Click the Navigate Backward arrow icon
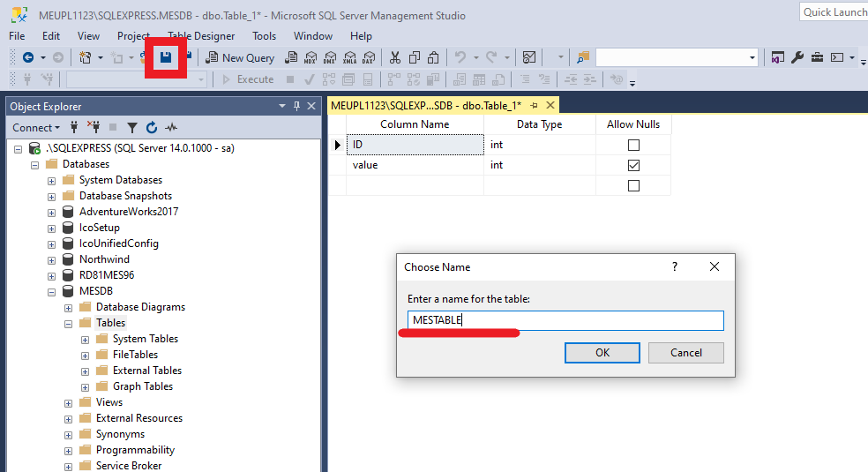 27,57
